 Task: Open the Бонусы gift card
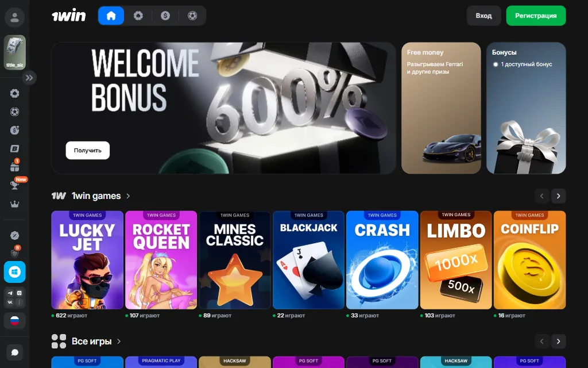tap(526, 108)
